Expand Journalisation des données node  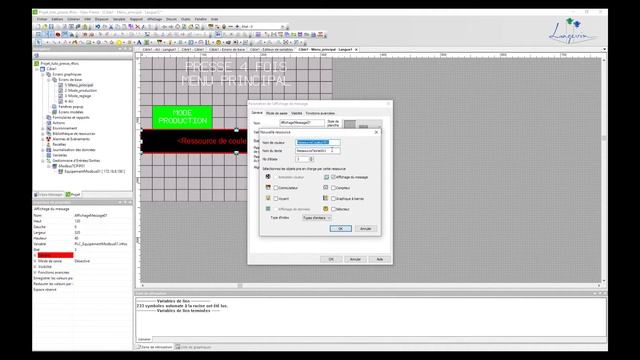43,150
